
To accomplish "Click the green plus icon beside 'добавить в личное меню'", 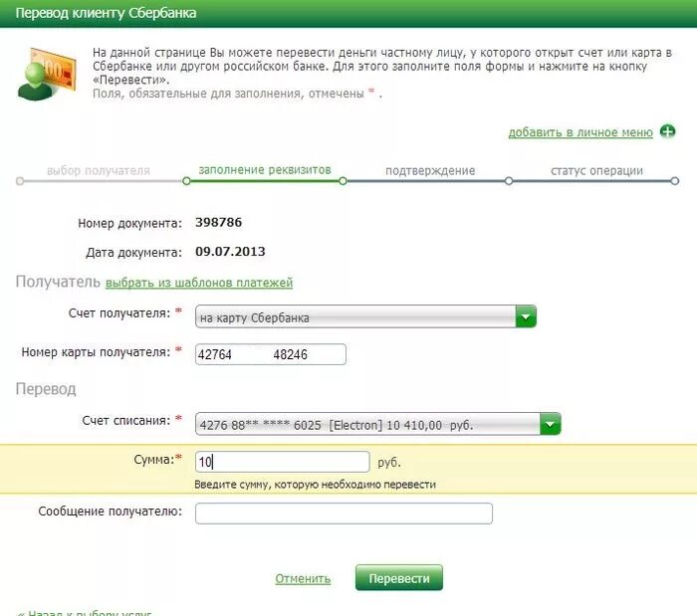I will point(667,131).
